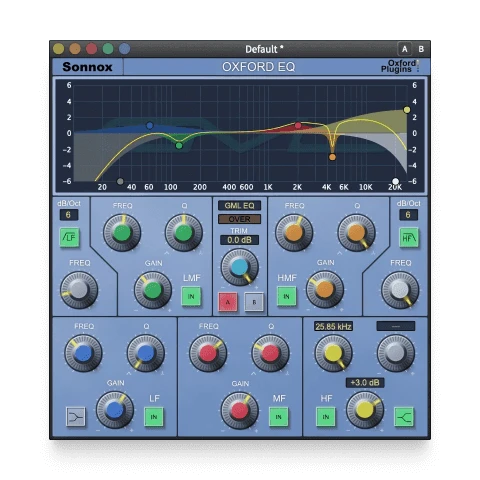Screen dimensions: 480x480
Task: Click the green LMF Q knob
Action: 184,233
